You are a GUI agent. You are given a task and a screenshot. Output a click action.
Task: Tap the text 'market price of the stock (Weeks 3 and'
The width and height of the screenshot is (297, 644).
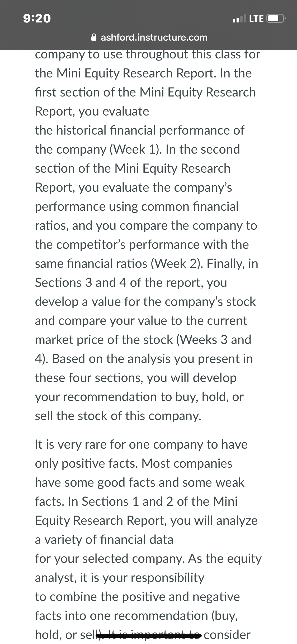(x=143, y=340)
